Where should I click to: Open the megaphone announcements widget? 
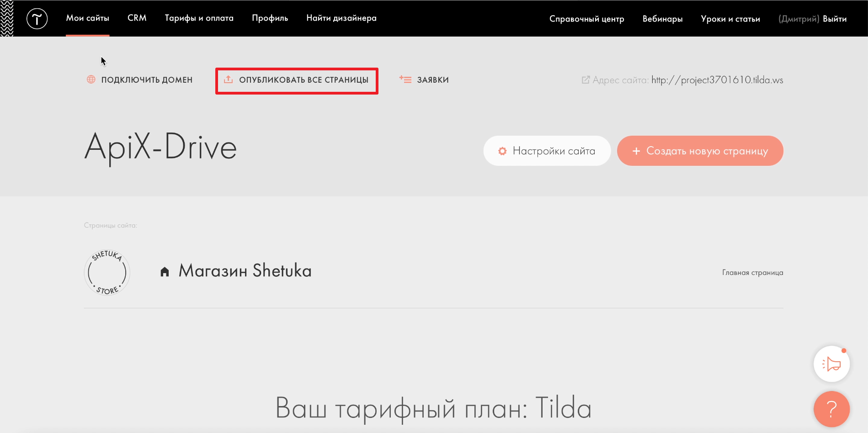[831, 364]
